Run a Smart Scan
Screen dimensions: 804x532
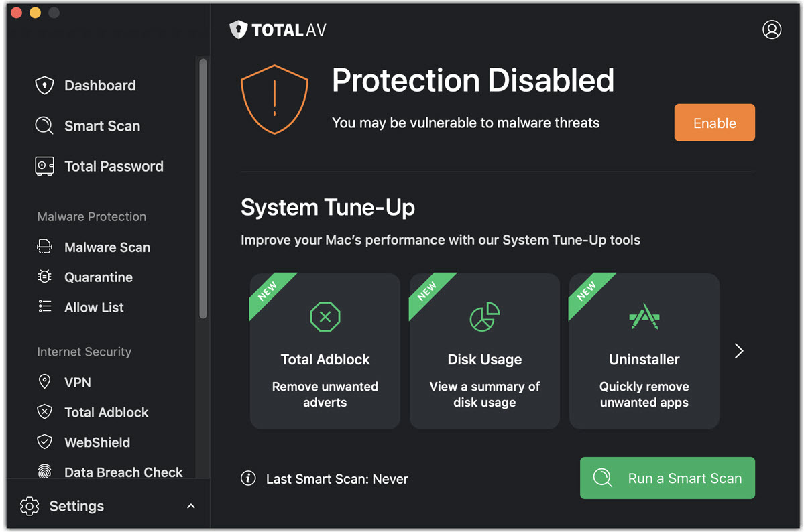point(667,478)
